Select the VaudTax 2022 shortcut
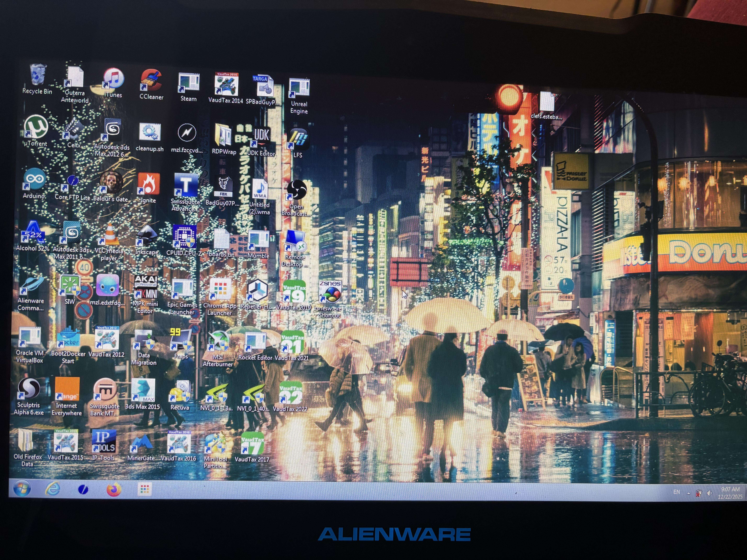The height and width of the screenshot is (560, 747). pos(290,393)
